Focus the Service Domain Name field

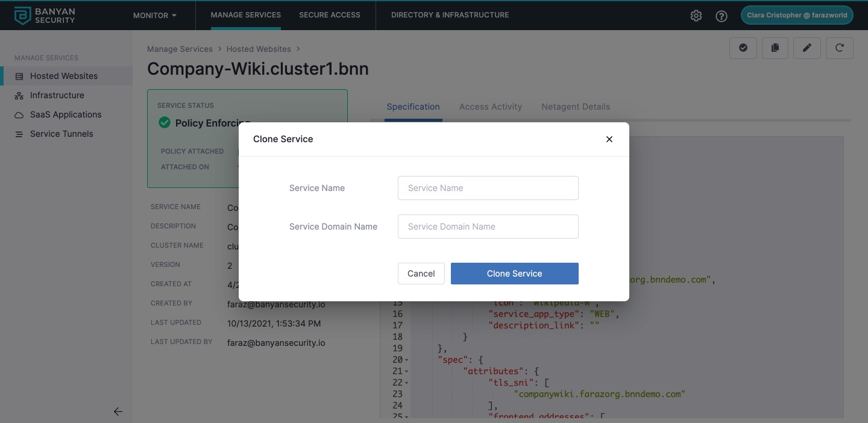[x=488, y=227]
